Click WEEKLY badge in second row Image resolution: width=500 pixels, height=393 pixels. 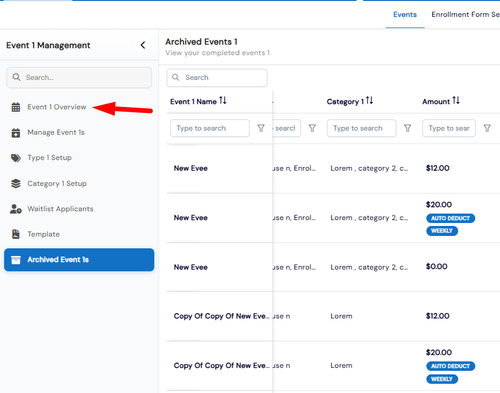pyautogui.click(x=442, y=231)
